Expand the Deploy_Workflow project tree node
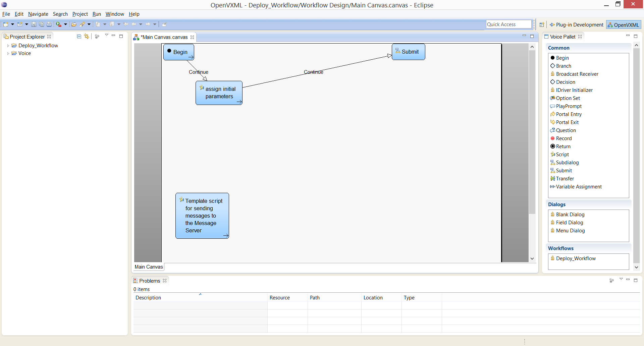Image resolution: width=644 pixels, height=346 pixels. tap(8, 46)
